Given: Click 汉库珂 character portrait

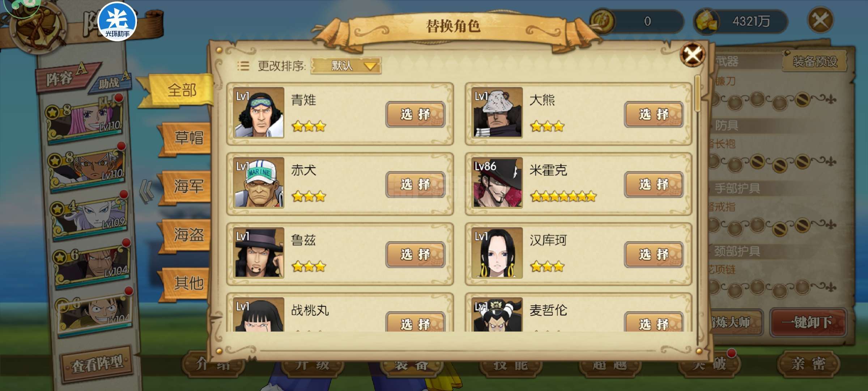Looking at the screenshot, I should [497, 253].
